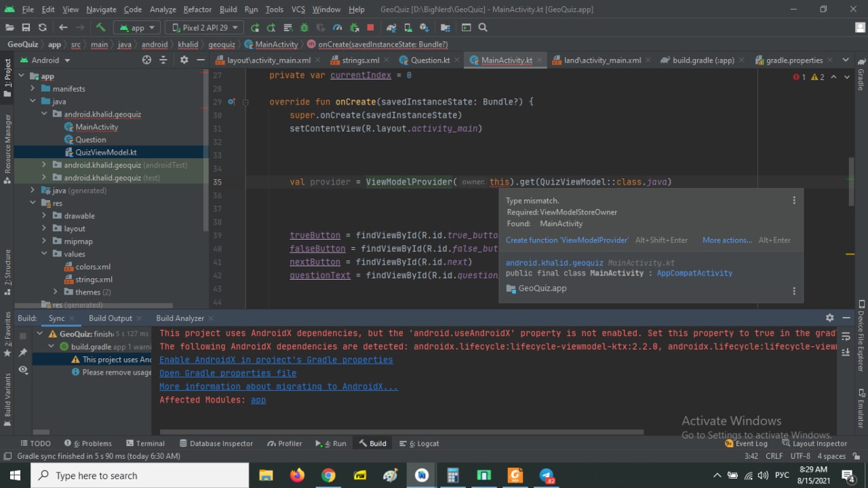
Task: Click More information about migrating to AndroidX link
Action: tap(279, 387)
